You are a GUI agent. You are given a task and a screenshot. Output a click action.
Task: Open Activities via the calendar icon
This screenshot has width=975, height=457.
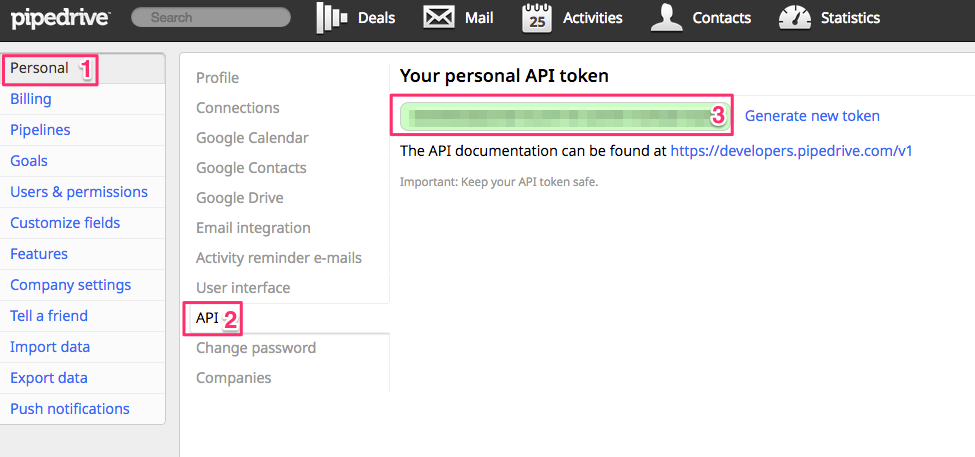537,17
